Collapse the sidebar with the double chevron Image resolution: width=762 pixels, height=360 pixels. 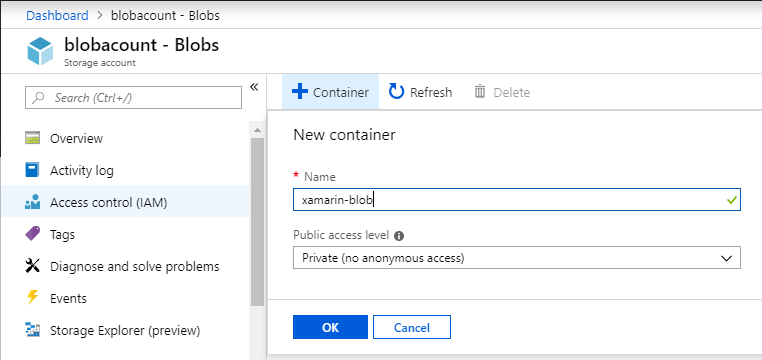pyautogui.click(x=254, y=87)
